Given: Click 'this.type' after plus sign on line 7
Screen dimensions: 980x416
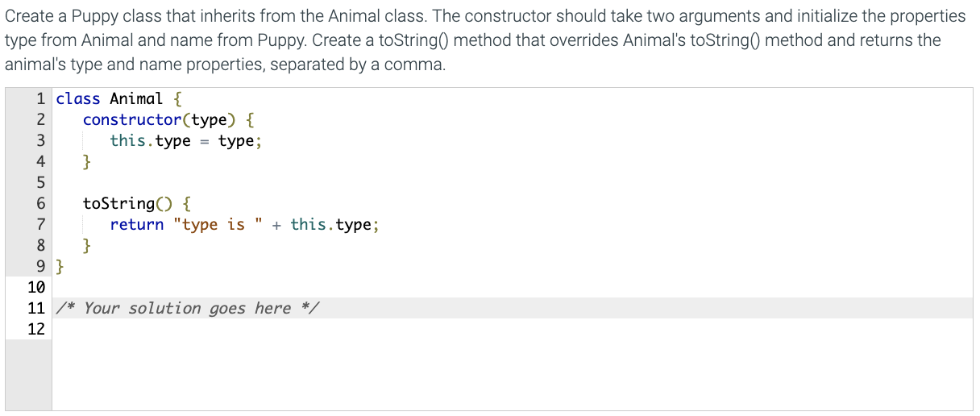Looking at the screenshot, I should [330, 224].
